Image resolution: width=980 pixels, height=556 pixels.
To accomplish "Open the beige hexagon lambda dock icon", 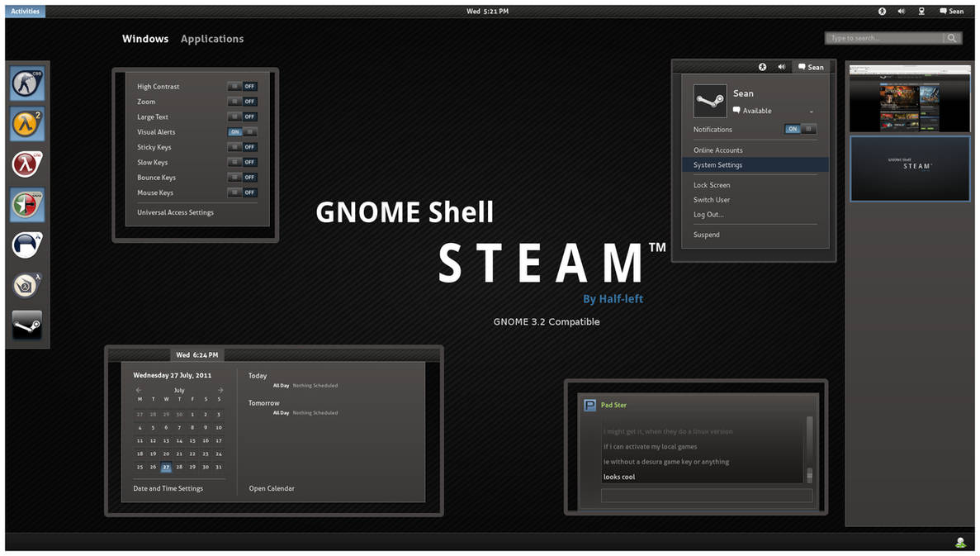I will [x=27, y=286].
